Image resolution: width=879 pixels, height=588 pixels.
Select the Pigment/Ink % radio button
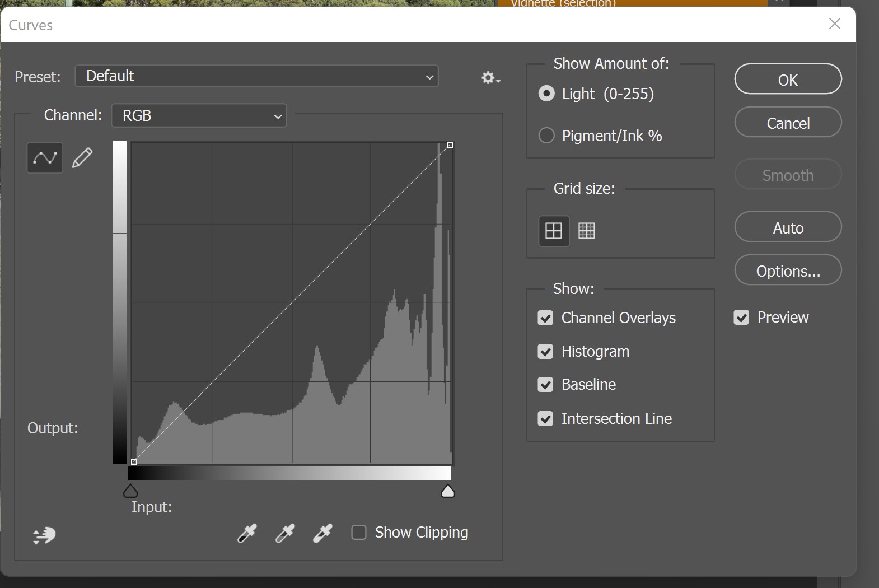click(546, 136)
